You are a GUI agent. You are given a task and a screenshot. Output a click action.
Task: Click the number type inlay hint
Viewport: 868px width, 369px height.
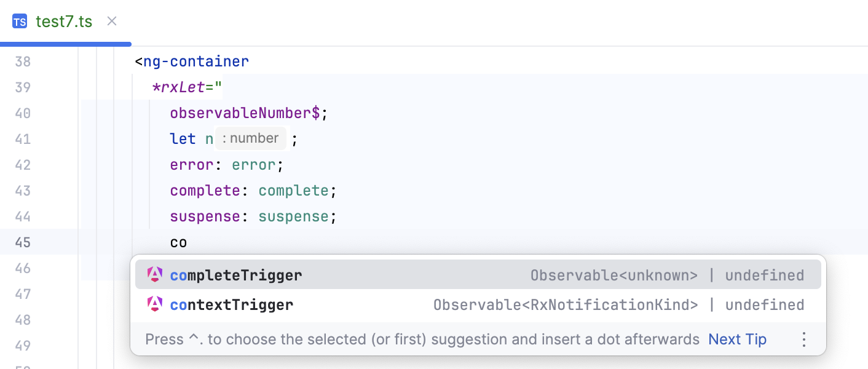pos(251,138)
